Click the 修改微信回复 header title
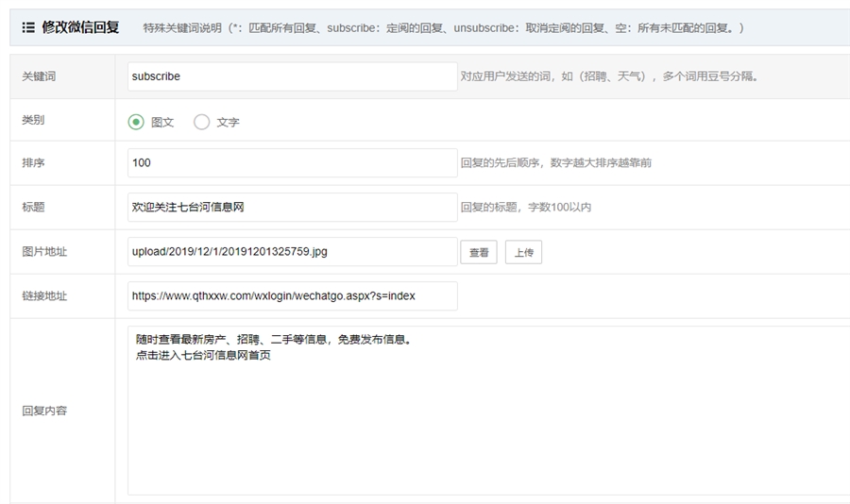This screenshot has width=850, height=504. 79,27
